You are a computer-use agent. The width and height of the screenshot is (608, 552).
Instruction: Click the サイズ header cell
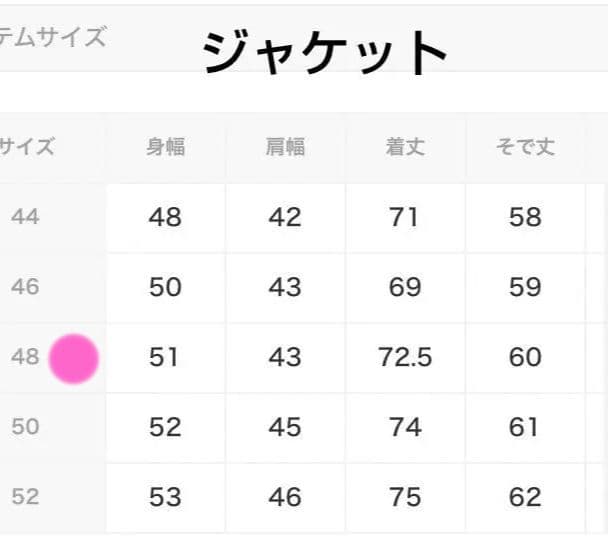pyautogui.click(x=26, y=148)
